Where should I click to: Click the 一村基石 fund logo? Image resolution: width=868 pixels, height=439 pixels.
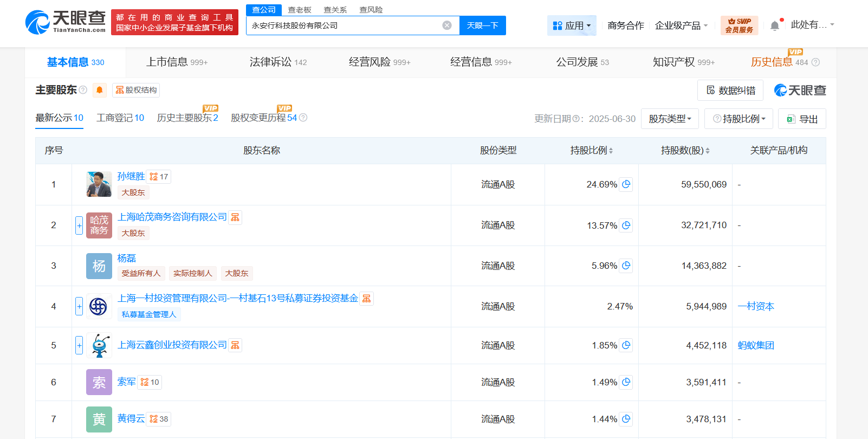tap(99, 307)
